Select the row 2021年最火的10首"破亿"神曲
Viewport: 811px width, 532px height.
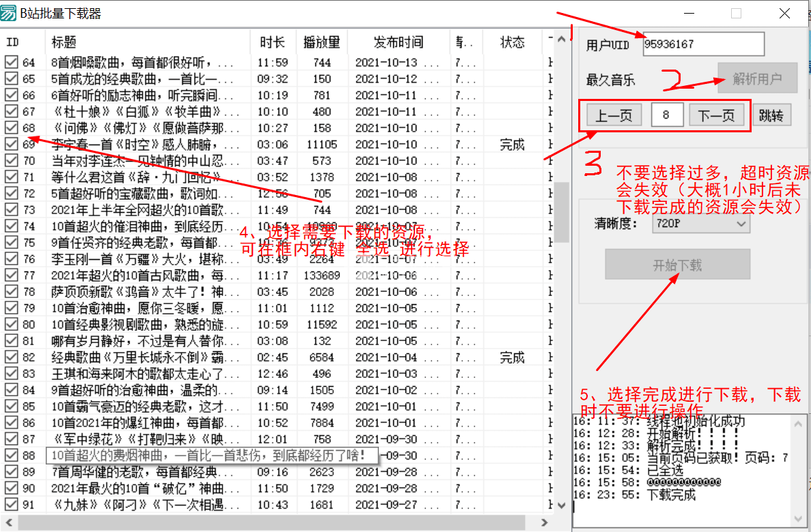(276, 488)
